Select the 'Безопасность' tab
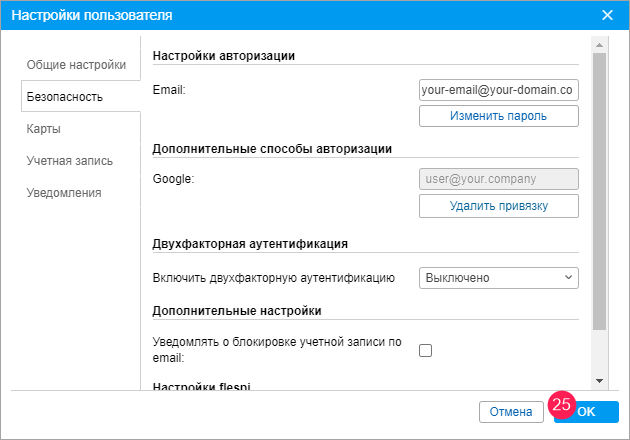This screenshot has height=440, width=630. pos(64,97)
